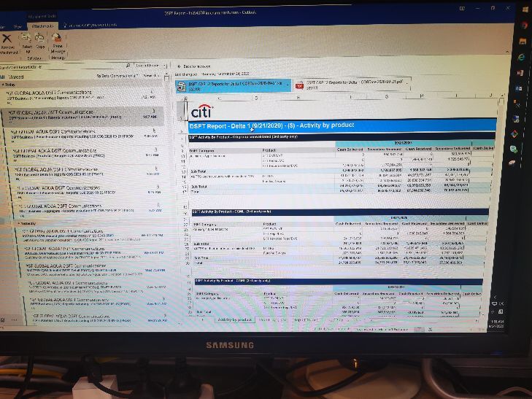Select the highlighted xlsx attachment tile

(x=234, y=86)
